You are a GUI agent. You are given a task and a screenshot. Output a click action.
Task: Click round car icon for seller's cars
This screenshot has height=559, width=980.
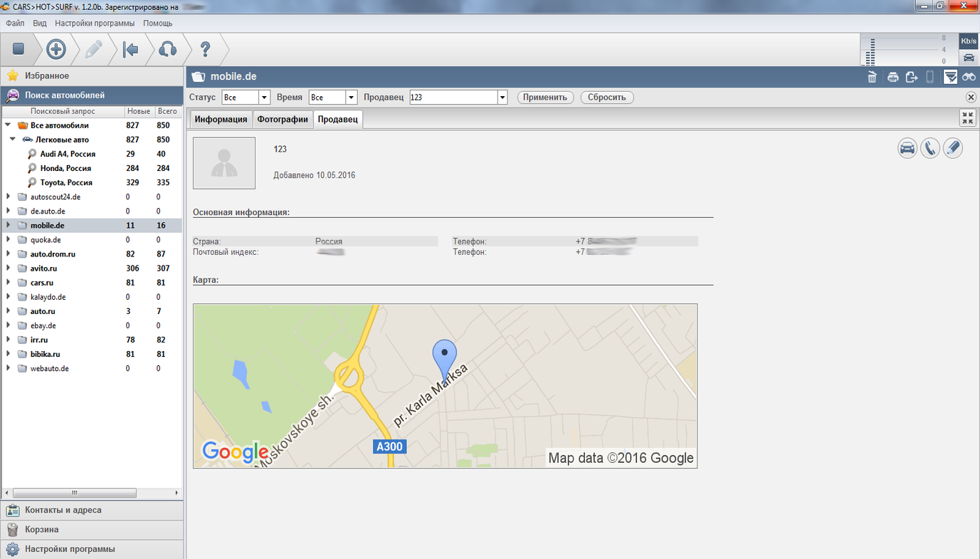pos(907,148)
